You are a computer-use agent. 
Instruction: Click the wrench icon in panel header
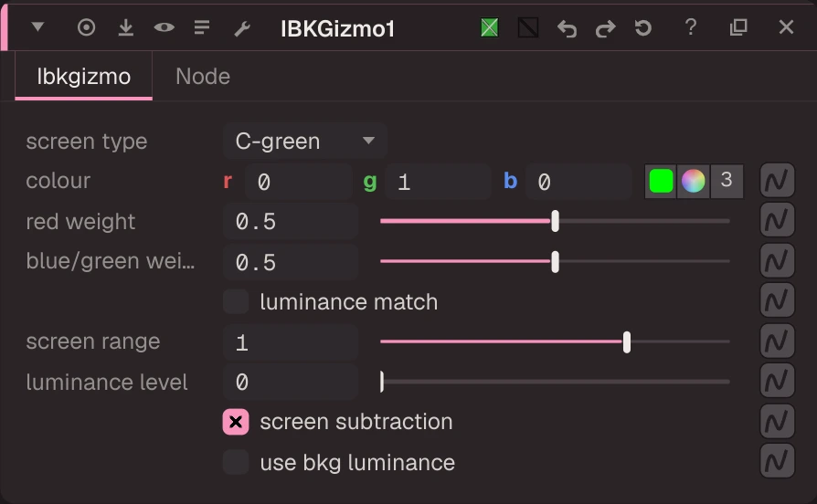coord(242,28)
